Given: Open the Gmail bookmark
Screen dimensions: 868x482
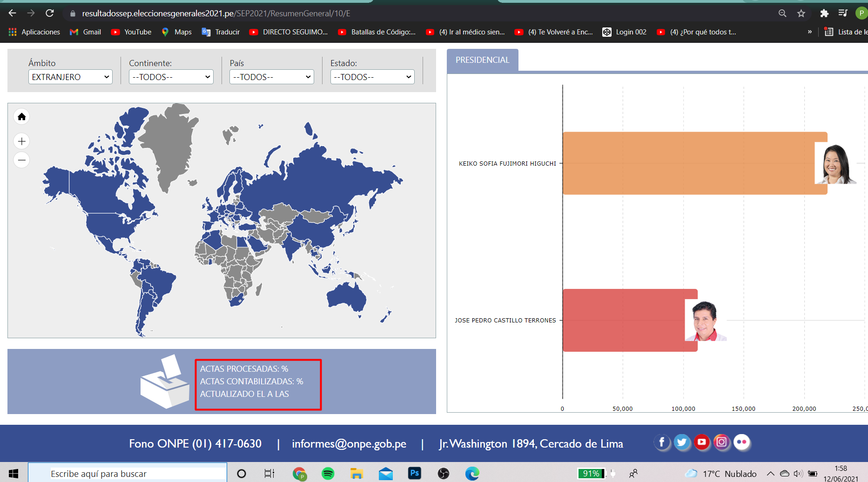Looking at the screenshot, I should (x=85, y=32).
